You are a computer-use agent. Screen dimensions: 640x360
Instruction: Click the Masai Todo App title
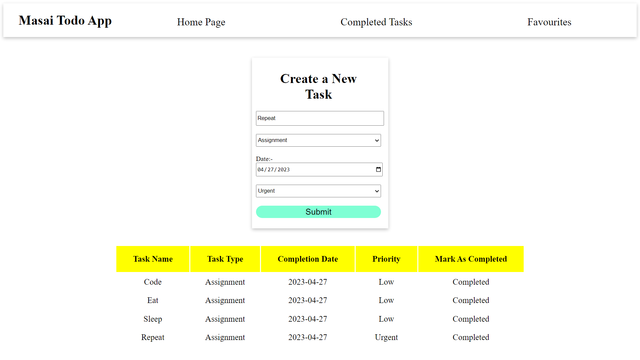tap(65, 21)
